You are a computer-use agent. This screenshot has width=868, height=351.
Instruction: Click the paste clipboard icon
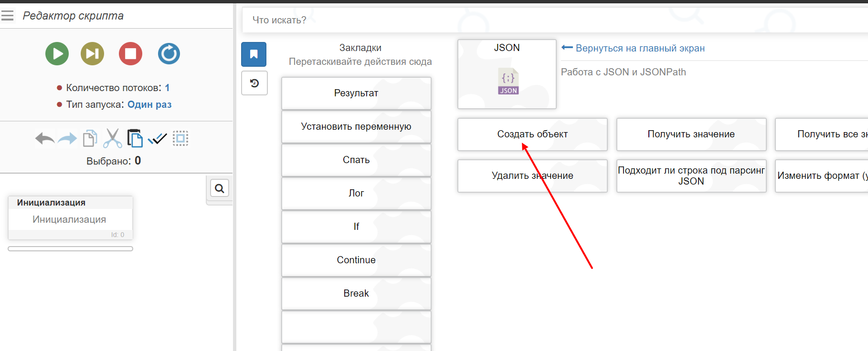135,139
